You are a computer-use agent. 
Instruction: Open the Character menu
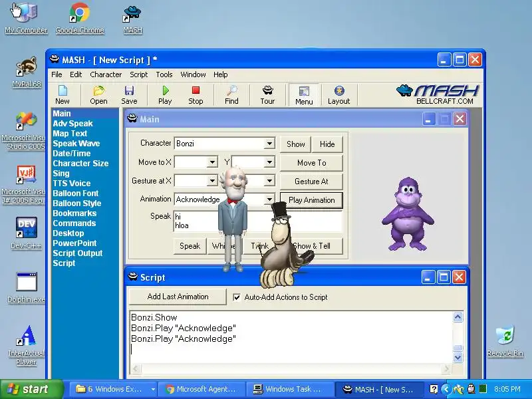[106, 74]
